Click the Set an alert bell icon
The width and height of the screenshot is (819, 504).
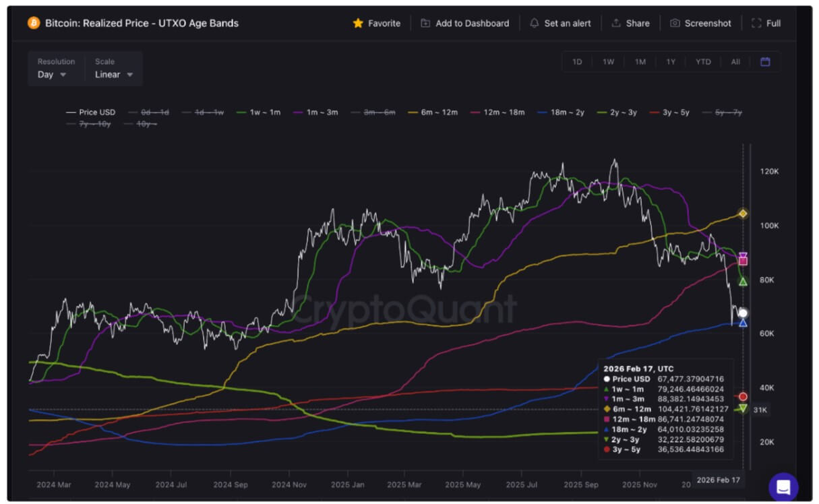pos(535,23)
